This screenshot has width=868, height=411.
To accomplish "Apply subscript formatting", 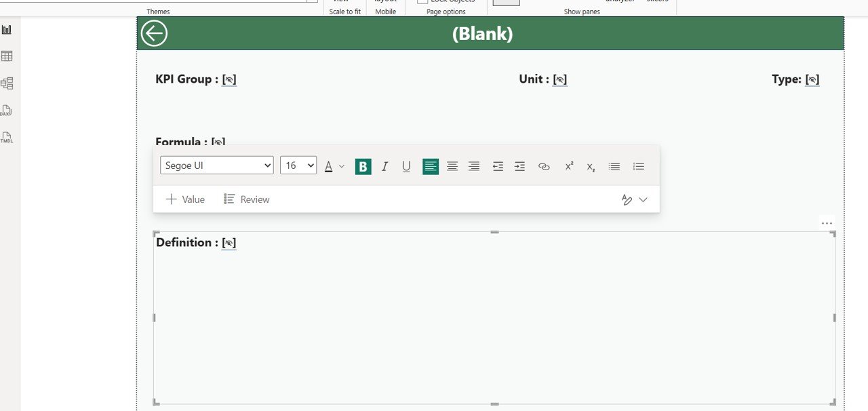I will [591, 166].
